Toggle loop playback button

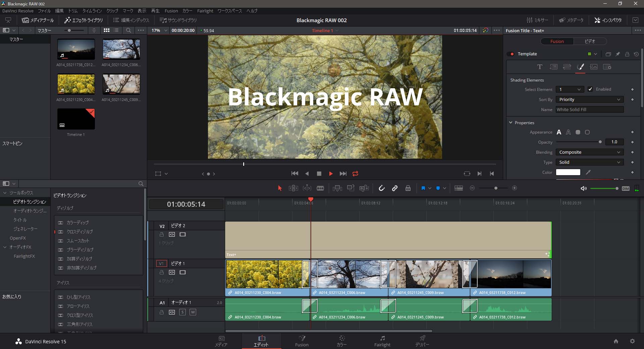tap(355, 173)
